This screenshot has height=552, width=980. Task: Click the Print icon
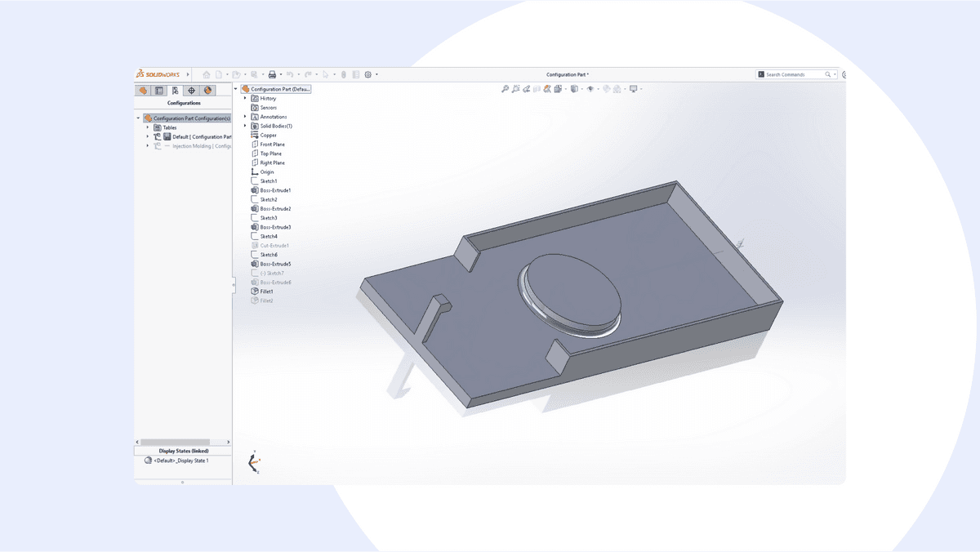pyautogui.click(x=272, y=74)
